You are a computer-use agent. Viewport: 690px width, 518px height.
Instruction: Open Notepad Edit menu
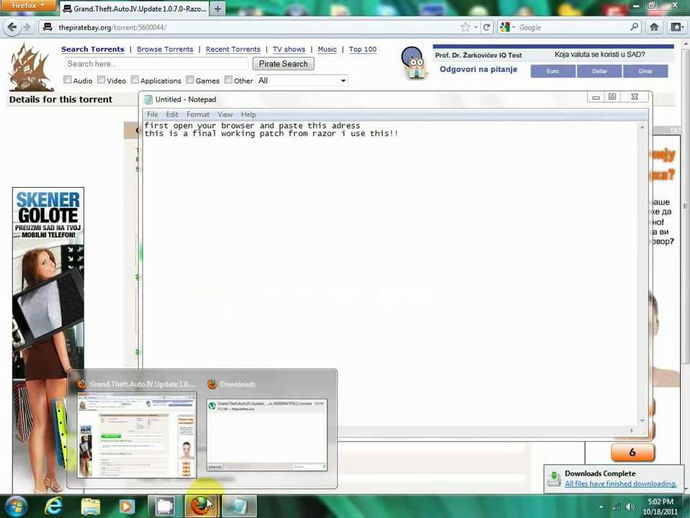click(172, 114)
